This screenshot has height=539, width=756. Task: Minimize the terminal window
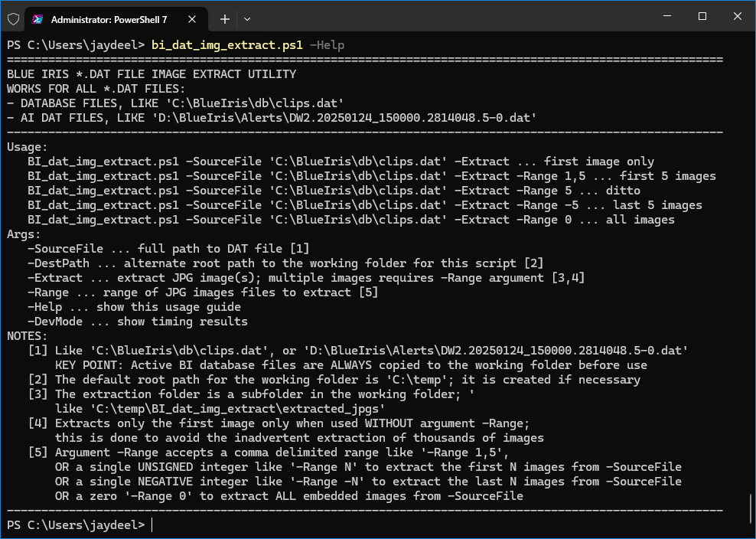pyautogui.click(x=667, y=16)
